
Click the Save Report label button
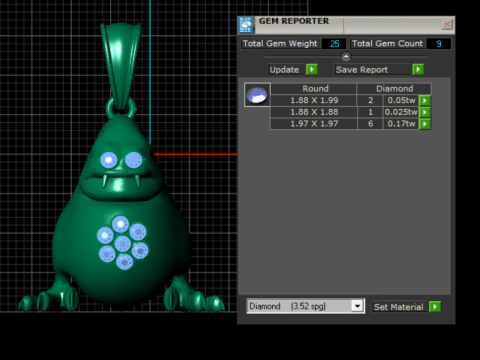pos(372,70)
